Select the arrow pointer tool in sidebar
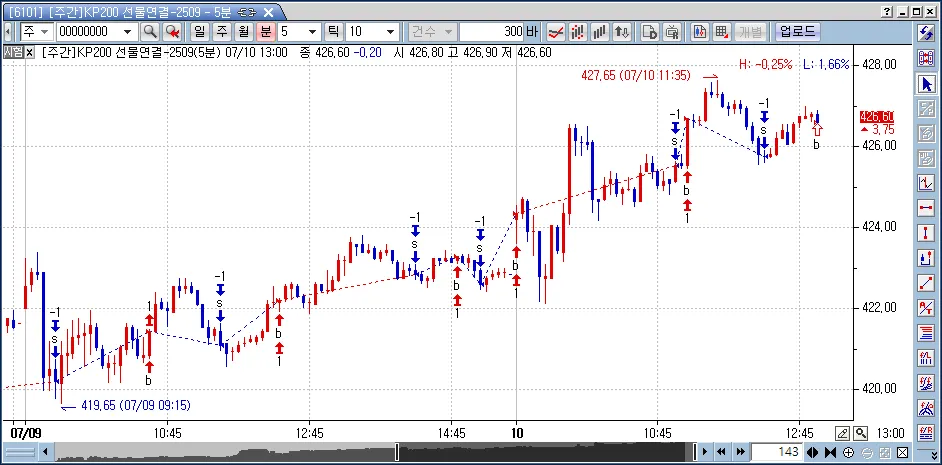The height and width of the screenshot is (465, 942). coord(926,84)
